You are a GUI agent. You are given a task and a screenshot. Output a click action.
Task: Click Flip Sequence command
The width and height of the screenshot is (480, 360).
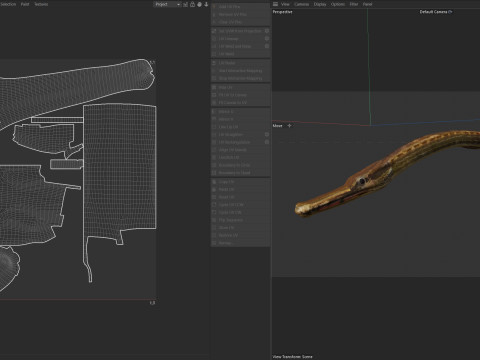(240, 220)
